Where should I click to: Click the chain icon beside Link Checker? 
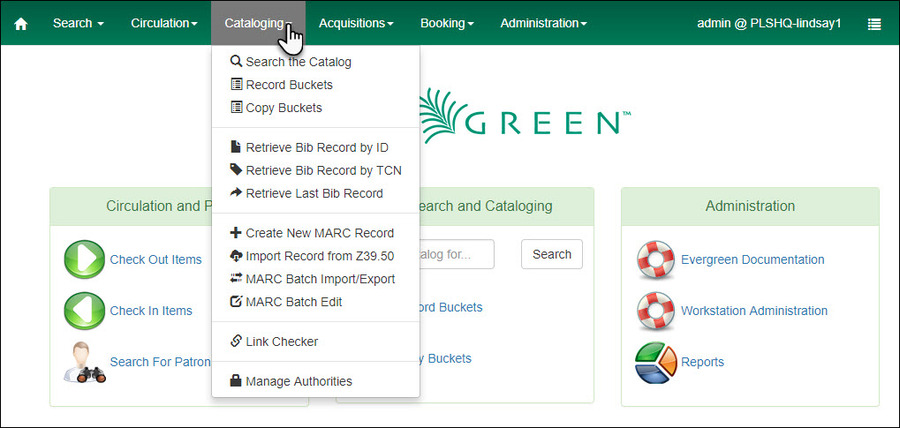[235, 341]
